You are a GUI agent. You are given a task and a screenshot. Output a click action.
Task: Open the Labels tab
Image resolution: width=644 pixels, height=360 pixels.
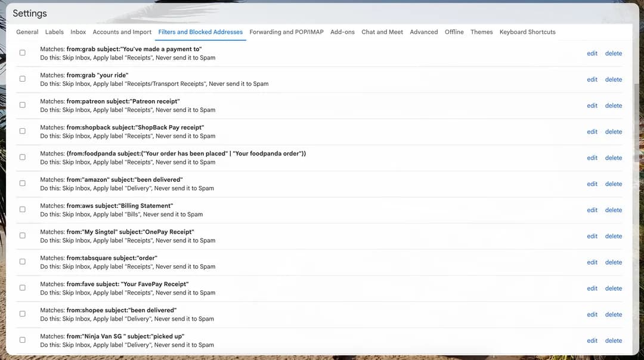54,32
